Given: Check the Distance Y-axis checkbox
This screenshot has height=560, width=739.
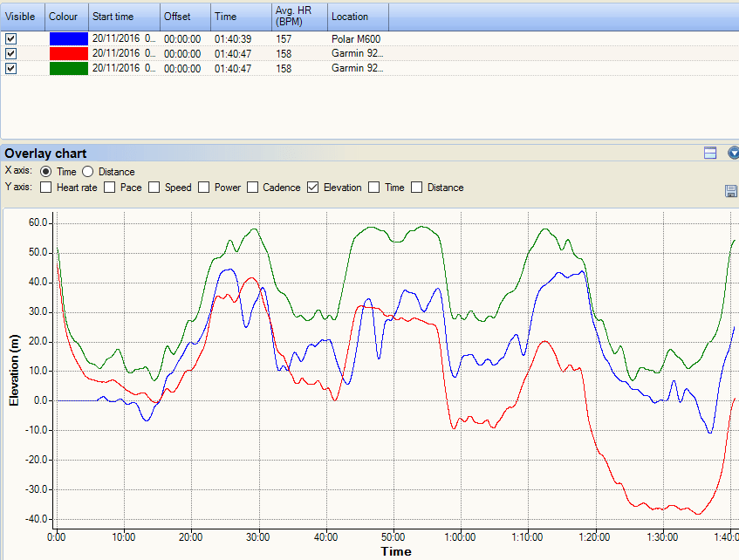Looking at the screenshot, I should pos(415,187).
